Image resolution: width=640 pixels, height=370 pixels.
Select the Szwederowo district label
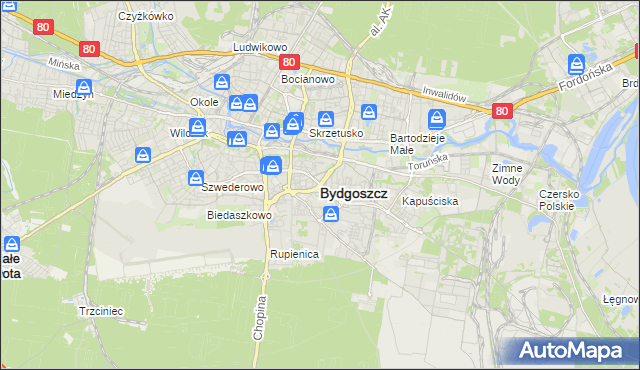click(233, 188)
